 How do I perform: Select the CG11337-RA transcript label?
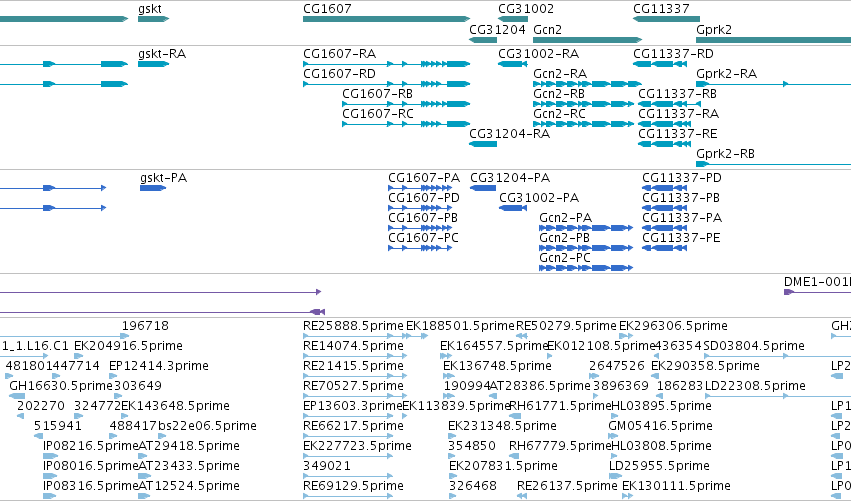pyautogui.click(x=678, y=114)
